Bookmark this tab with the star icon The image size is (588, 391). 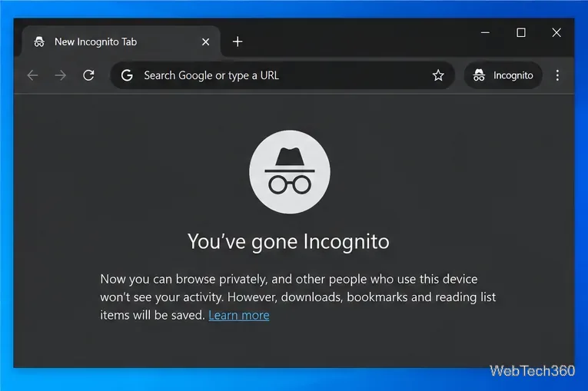438,75
